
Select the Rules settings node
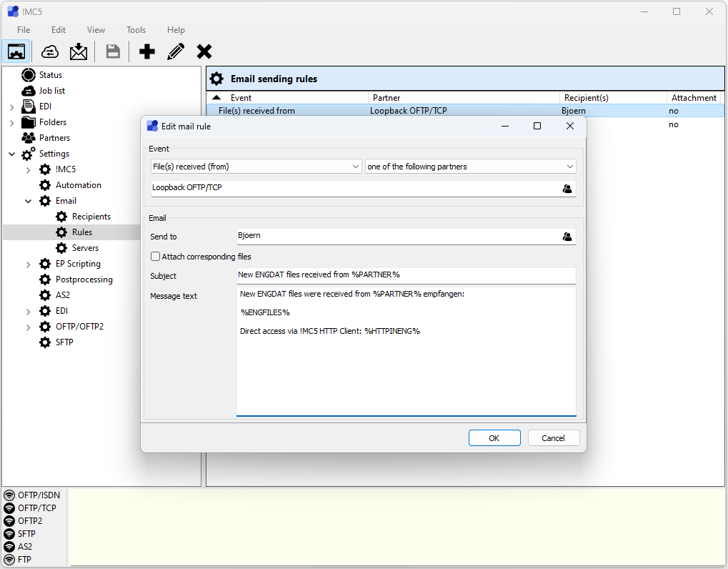[81, 232]
